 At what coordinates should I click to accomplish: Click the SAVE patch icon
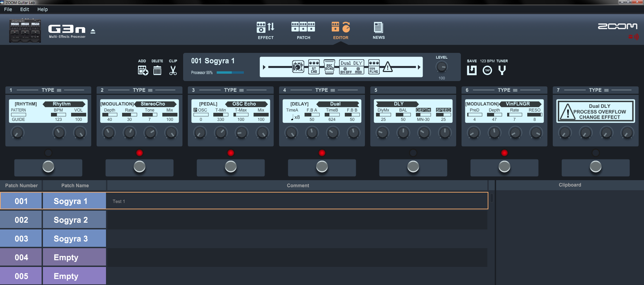[472, 70]
